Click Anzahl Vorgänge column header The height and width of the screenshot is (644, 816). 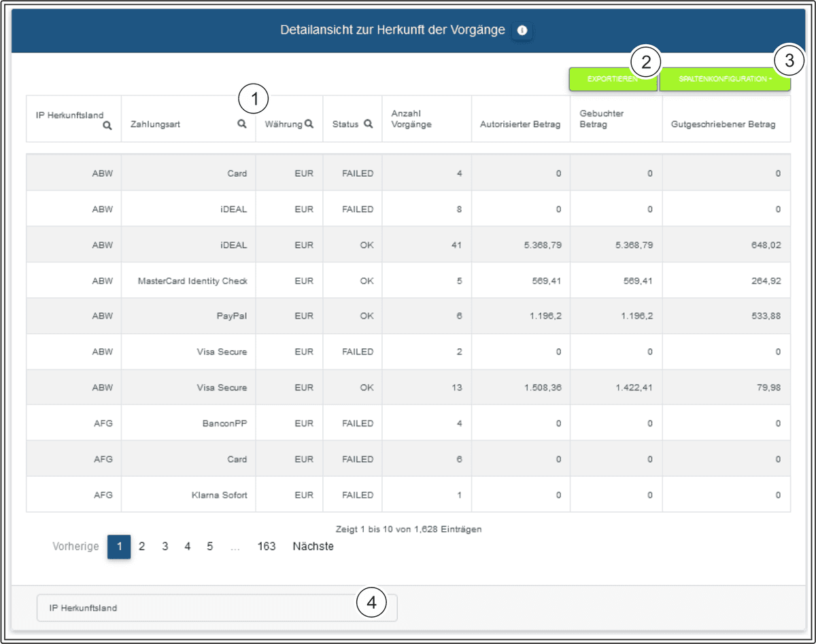[411, 119]
